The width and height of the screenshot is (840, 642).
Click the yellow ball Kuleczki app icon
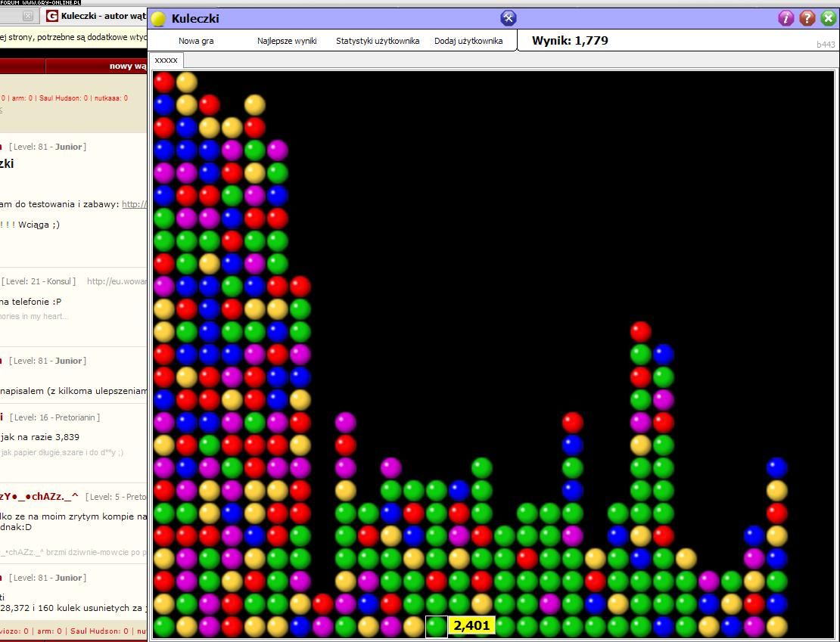click(159, 19)
